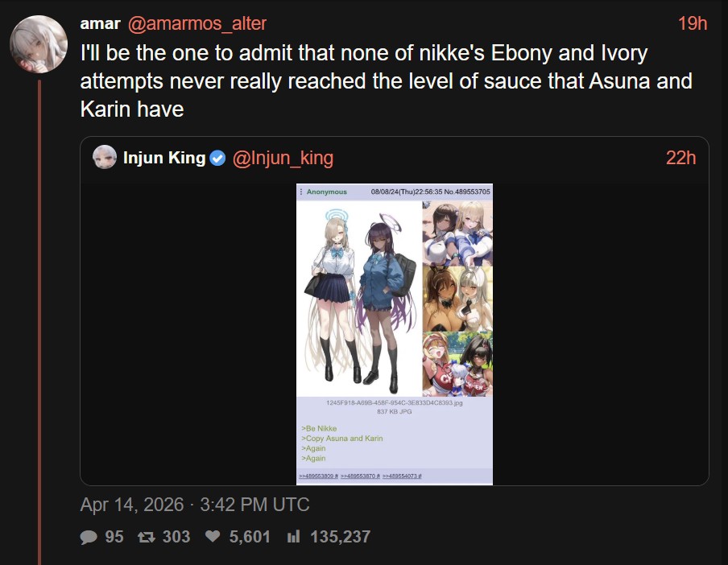Click the Injun King display name

[x=164, y=158]
